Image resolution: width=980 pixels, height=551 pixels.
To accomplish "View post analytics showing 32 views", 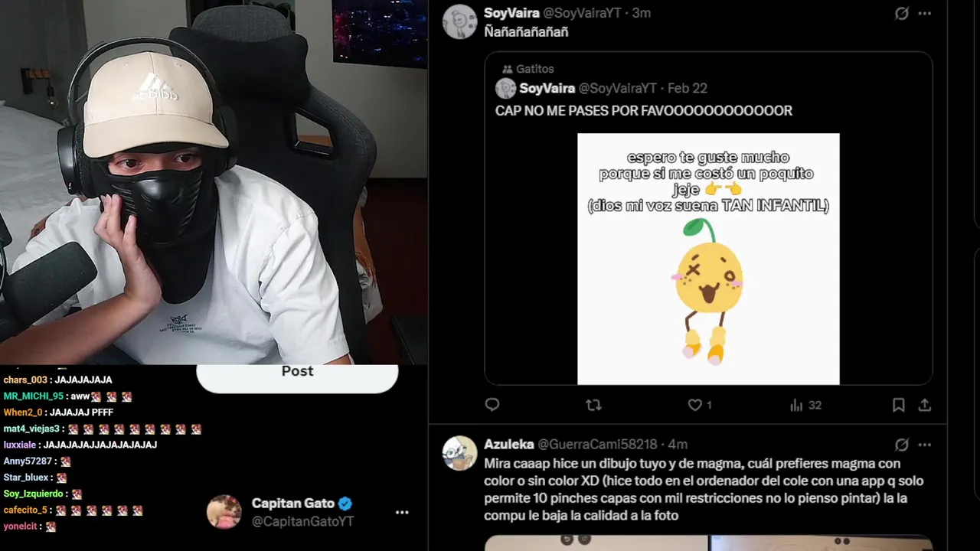I will click(x=805, y=405).
